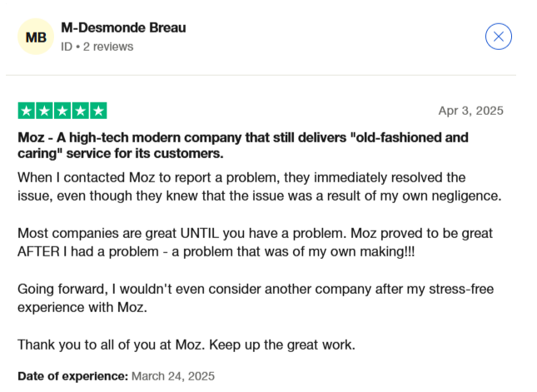The image size is (537, 392).
Task: Click the MB avatar circle
Action: coord(36,37)
